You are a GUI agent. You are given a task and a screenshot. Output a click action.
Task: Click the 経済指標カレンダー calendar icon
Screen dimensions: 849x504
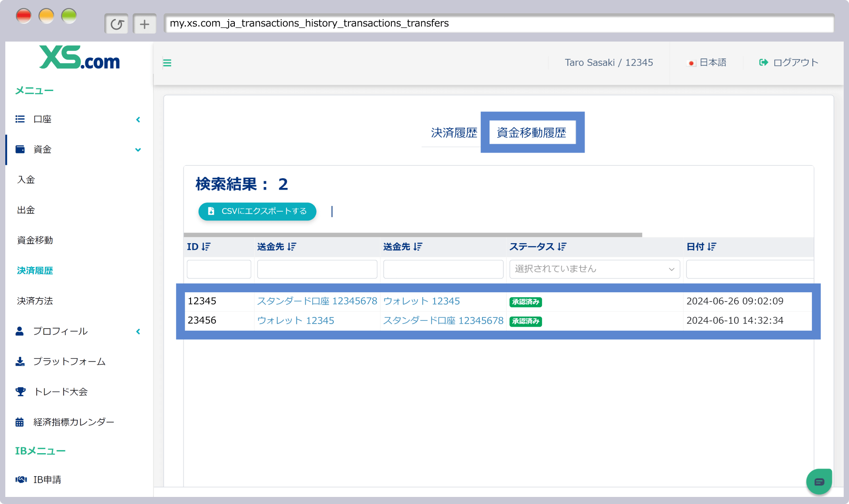19,422
